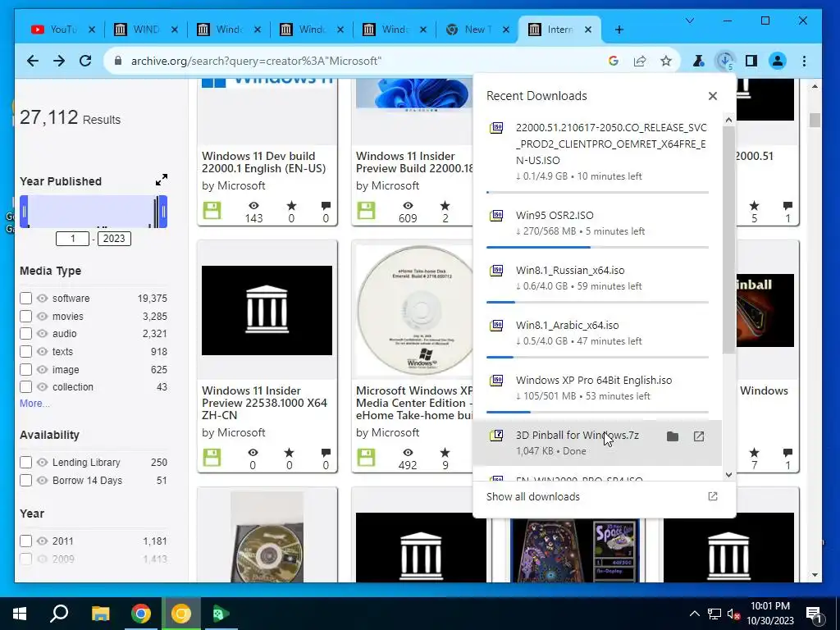Open Windows Start menu
This screenshot has width=840, height=630.
pos(20,614)
